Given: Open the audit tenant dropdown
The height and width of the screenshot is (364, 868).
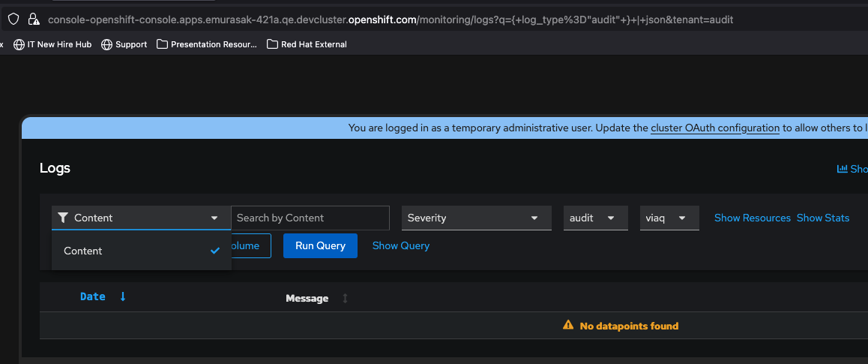Looking at the screenshot, I should tap(595, 218).
